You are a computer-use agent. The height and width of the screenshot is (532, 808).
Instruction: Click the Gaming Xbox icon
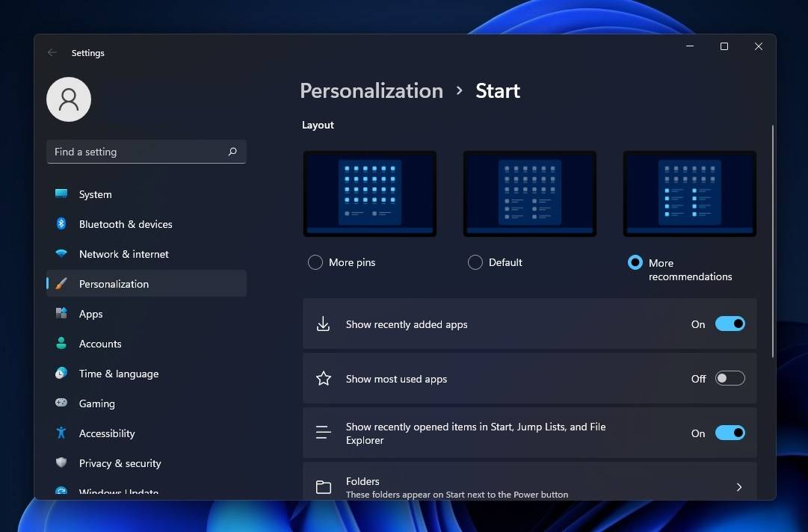pyautogui.click(x=61, y=403)
